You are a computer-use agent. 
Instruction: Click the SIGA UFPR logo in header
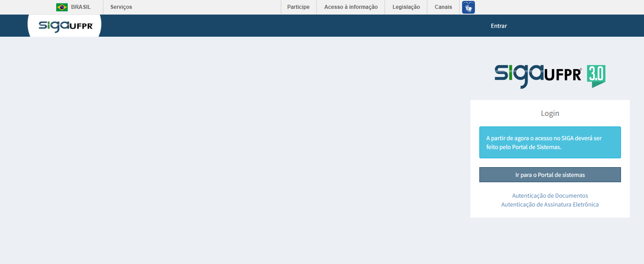[x=66, y=26]
